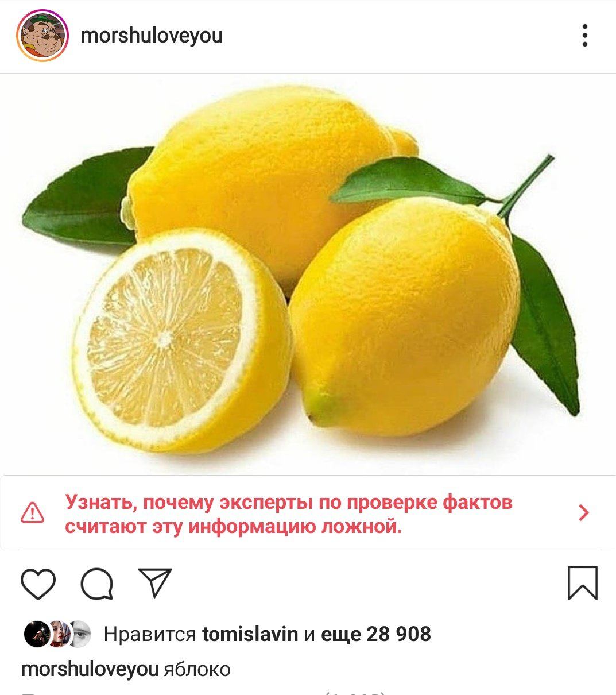
Task: Open the three-dot post options menu
Action: click(x=584, y=36)
